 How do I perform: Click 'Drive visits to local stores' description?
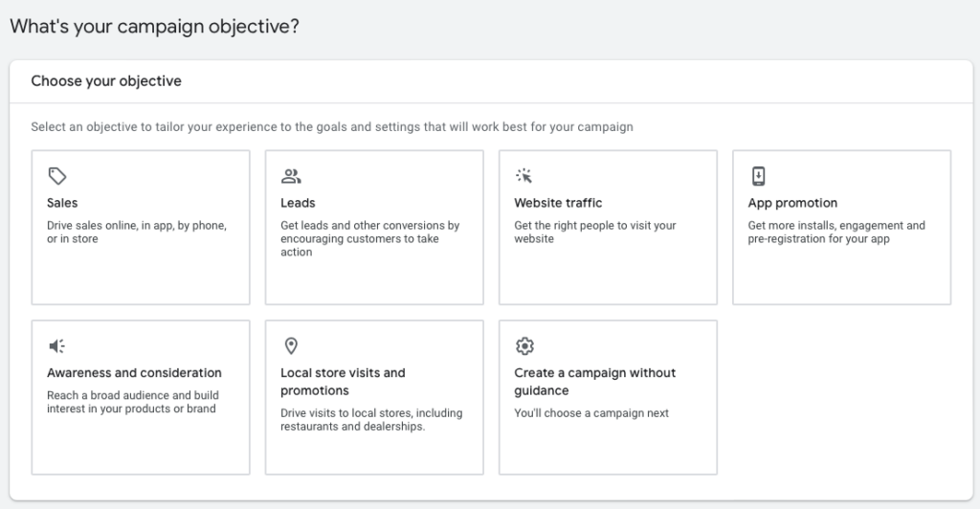coord(371,420)
